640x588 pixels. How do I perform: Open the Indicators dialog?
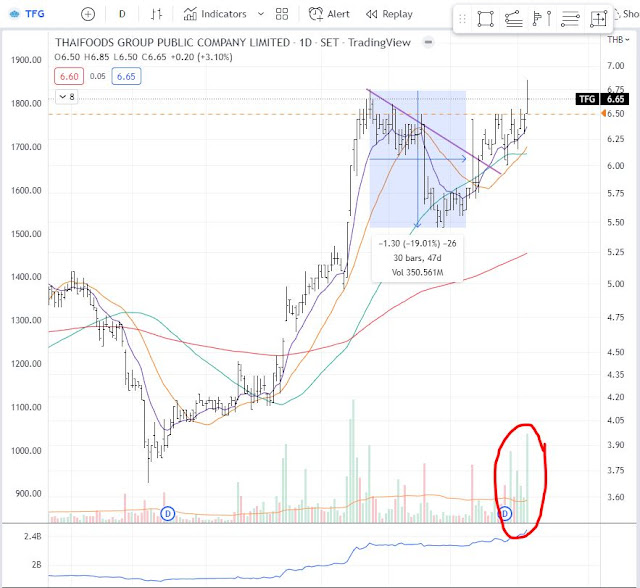(215, 14)
